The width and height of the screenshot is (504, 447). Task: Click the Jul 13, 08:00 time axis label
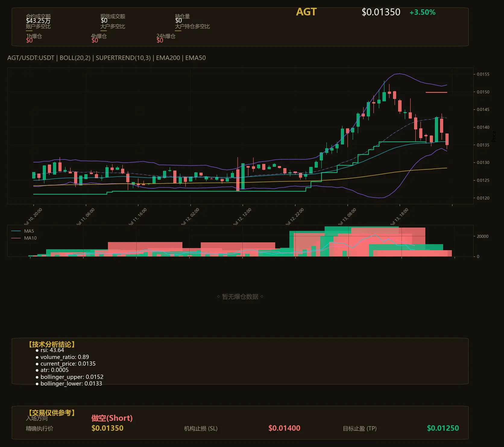pyautogui.click(x=347, y=216)
